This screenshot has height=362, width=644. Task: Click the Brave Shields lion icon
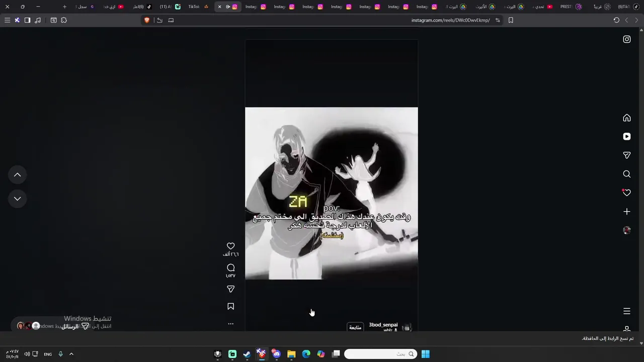coord(147,20)
